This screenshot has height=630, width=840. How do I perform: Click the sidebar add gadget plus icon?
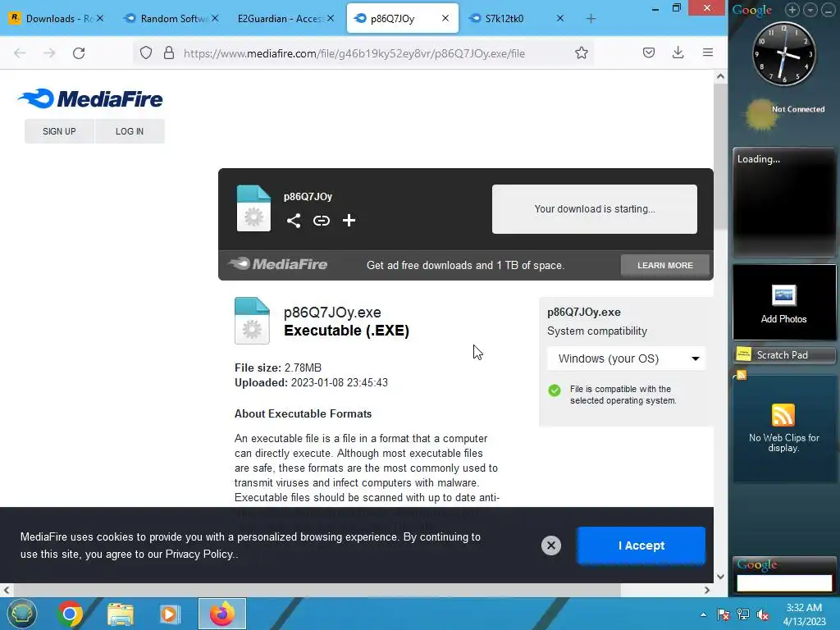tap(792, 9)
